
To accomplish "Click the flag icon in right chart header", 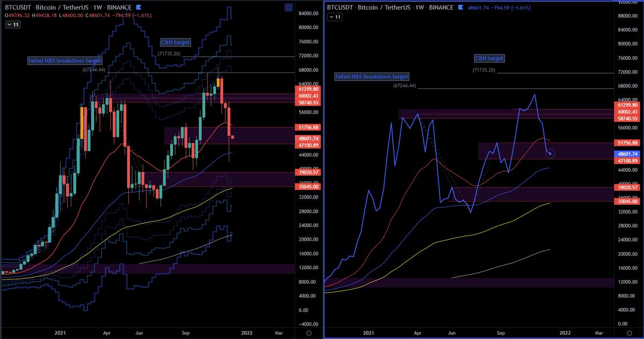I will click(459, 8).
